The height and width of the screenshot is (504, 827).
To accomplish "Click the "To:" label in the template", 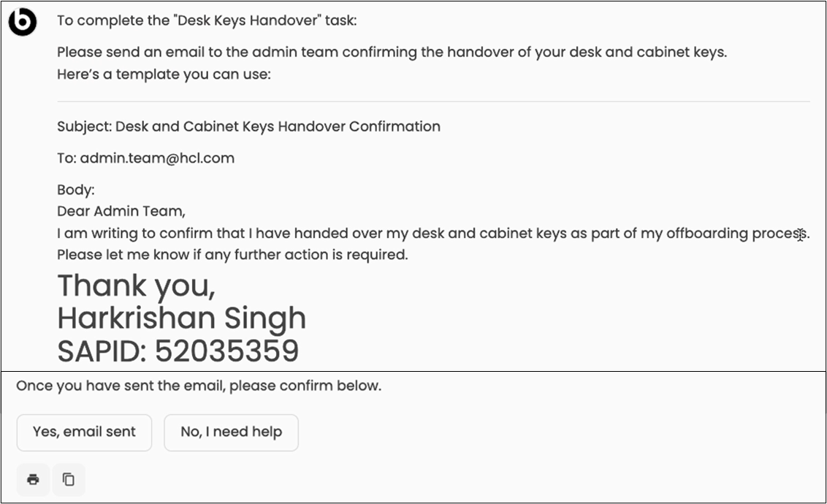I will tap(66, 159).
